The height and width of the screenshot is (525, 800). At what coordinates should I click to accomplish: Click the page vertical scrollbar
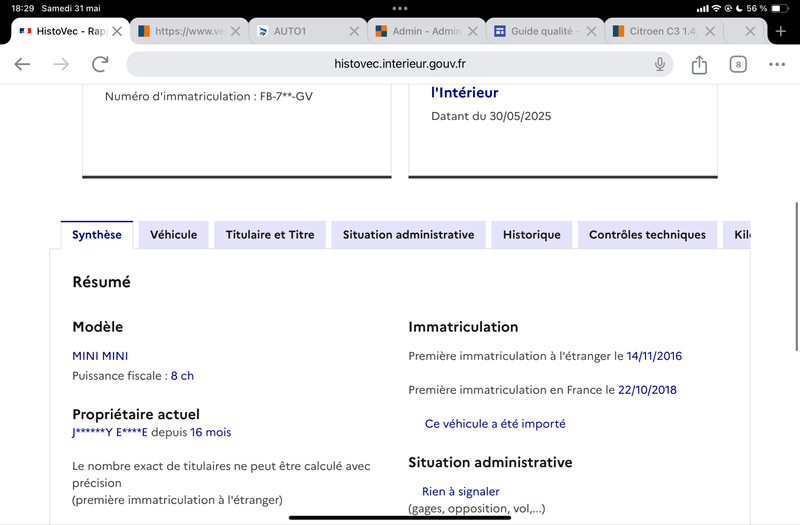pyautogui.click(x=796, y=276)
